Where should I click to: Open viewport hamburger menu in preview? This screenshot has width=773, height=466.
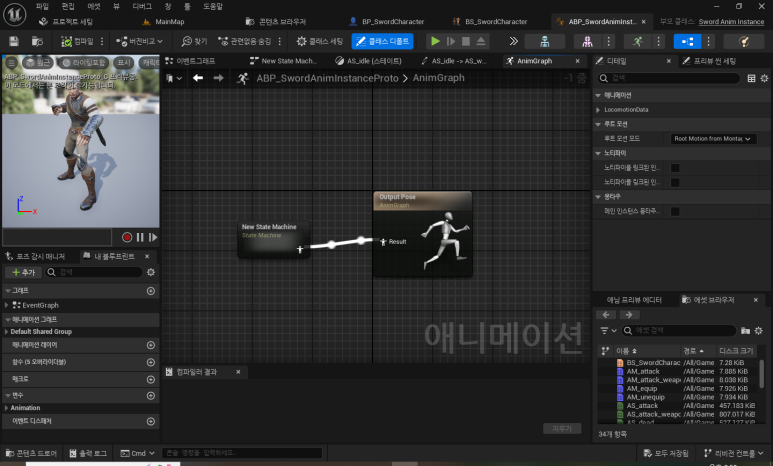point(11,63)
